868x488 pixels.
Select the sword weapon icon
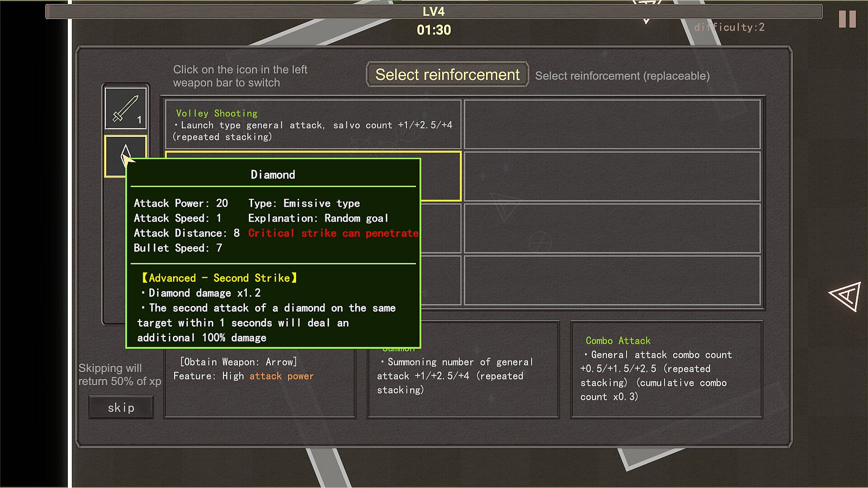pos(125,108)
